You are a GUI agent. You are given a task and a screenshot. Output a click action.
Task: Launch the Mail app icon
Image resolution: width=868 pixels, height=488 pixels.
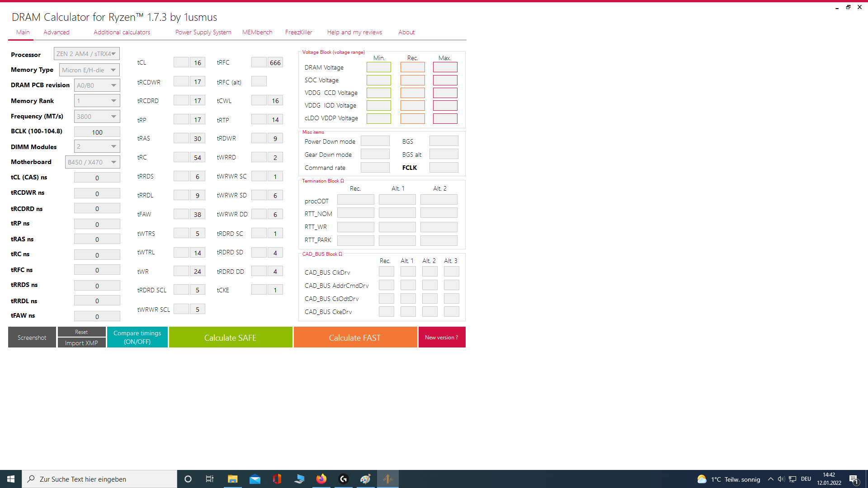[255, 479]
